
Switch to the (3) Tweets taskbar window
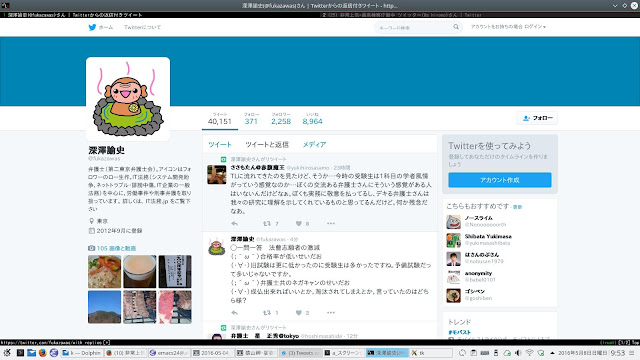(300, 353)
